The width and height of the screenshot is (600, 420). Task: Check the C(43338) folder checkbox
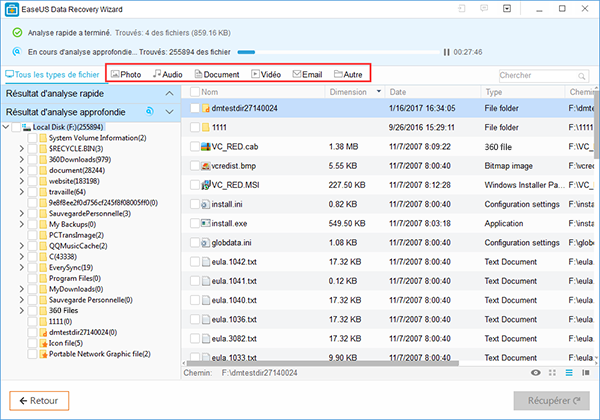coord(33,256)
